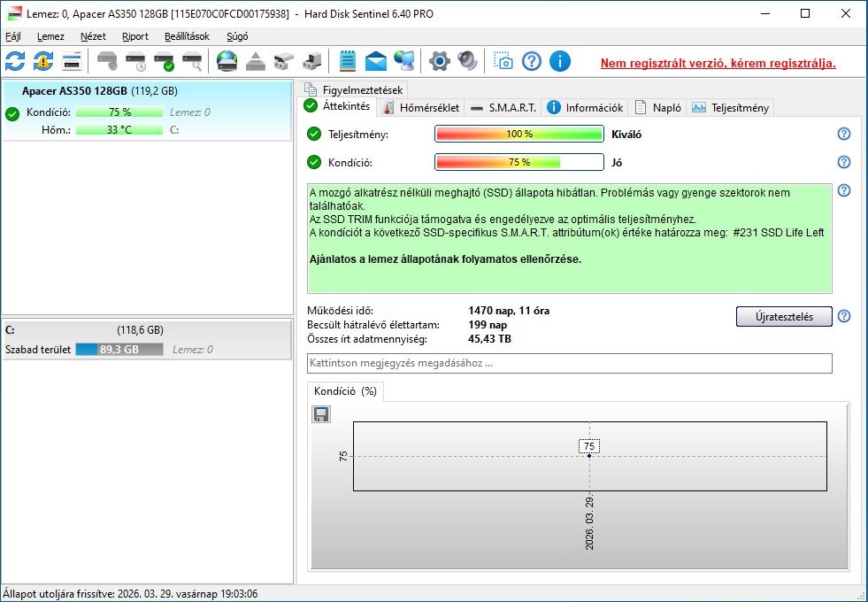
Task: Click the disk with open tray icon
Action: click(283, 61)
